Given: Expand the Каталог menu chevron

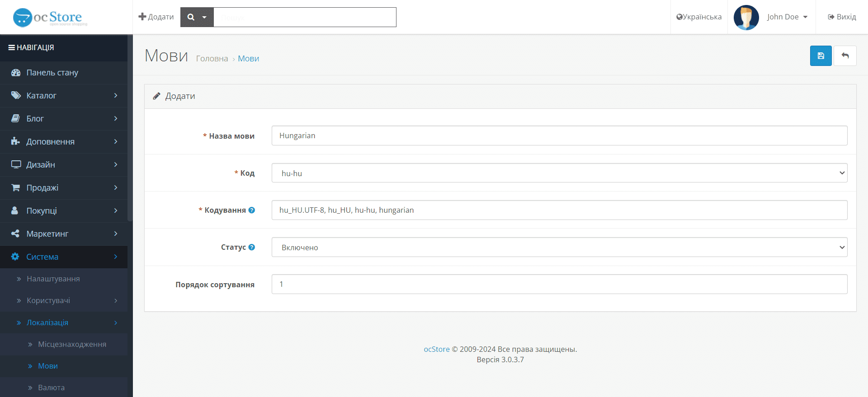Looking at the screenshot, I should click(x=116, y=95).
